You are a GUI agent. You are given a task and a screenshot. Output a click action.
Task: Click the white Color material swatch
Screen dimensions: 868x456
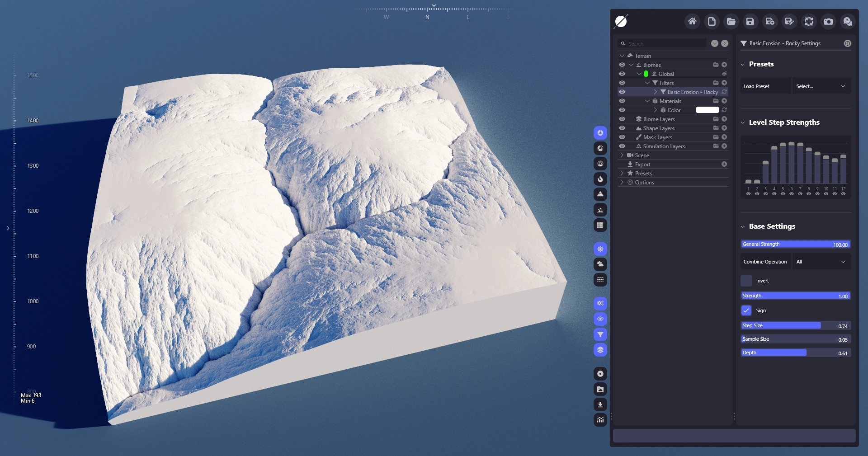707,110
